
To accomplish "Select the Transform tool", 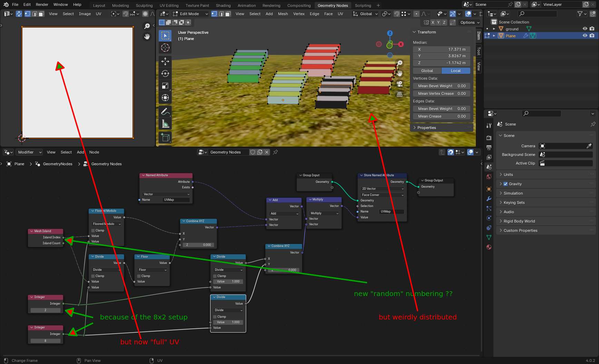I will tap(165, 98).
